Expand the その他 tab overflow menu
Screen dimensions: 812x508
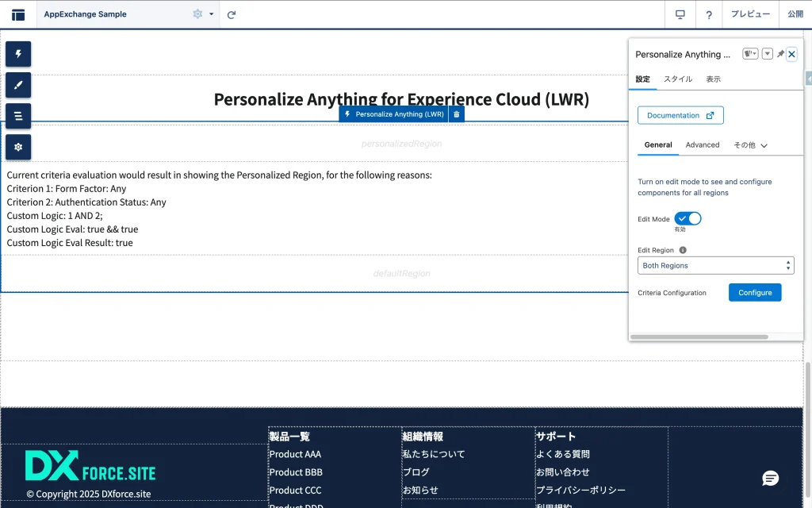(751, 145)
